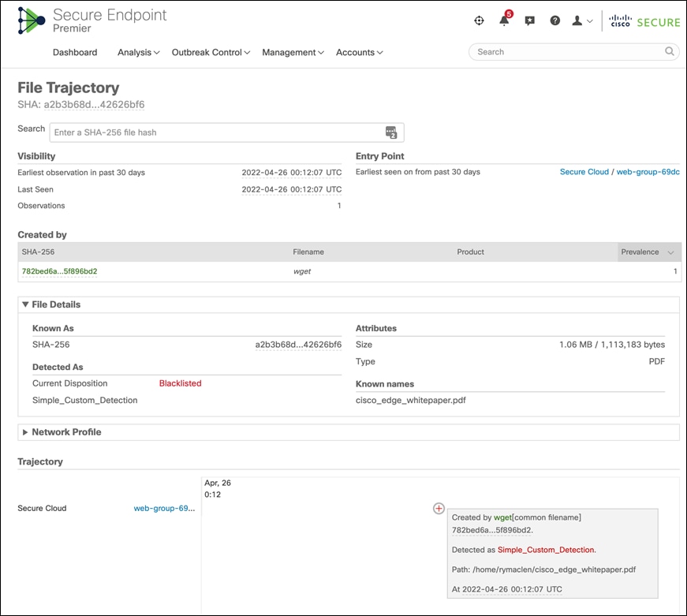
Task: Click the plus circle trajectory event marker
Action: [439, 508]
